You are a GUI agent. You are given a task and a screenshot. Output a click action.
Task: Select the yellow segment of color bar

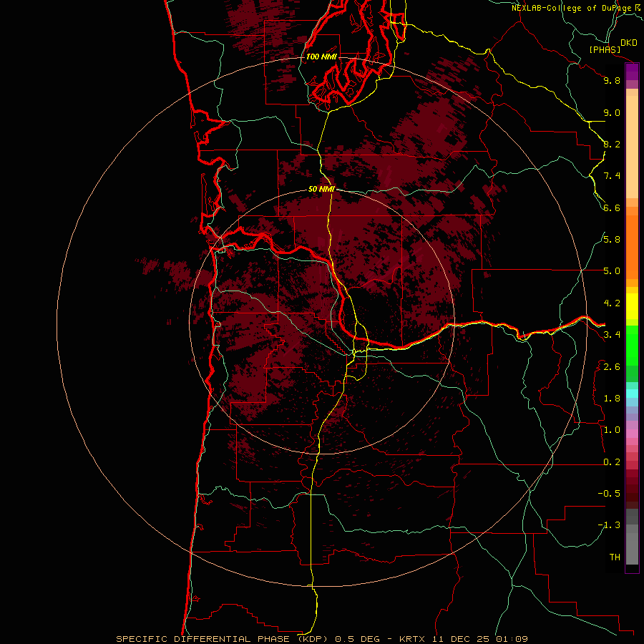click(632, 306)
